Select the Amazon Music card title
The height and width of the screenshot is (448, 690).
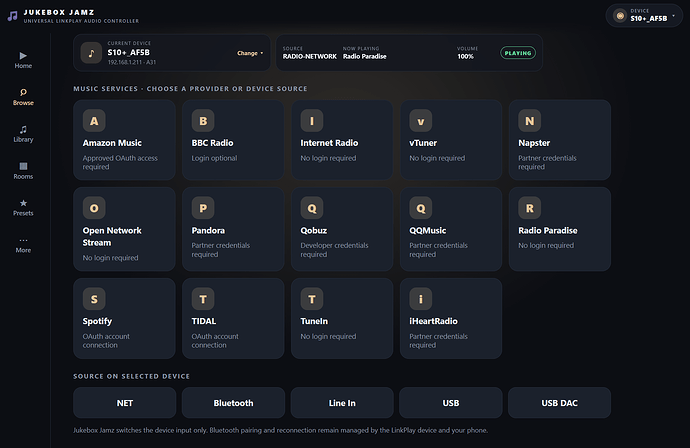click(112, 143)
